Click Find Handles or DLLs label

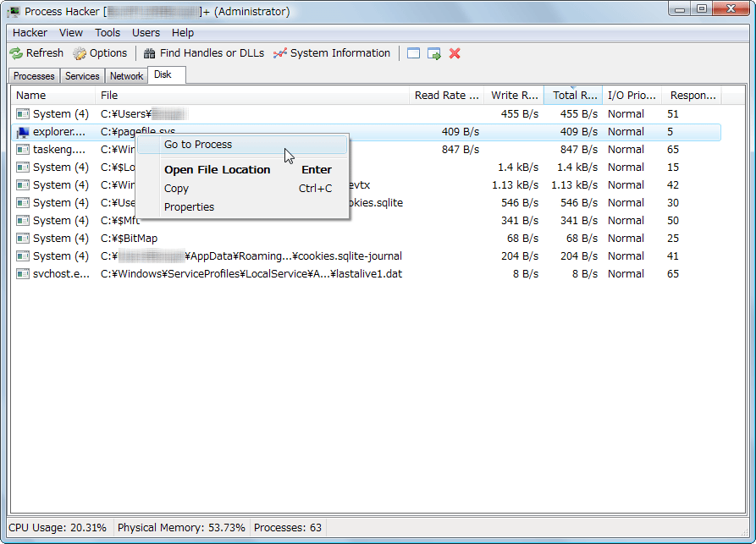pyautogui.click(x=212, y=53)
